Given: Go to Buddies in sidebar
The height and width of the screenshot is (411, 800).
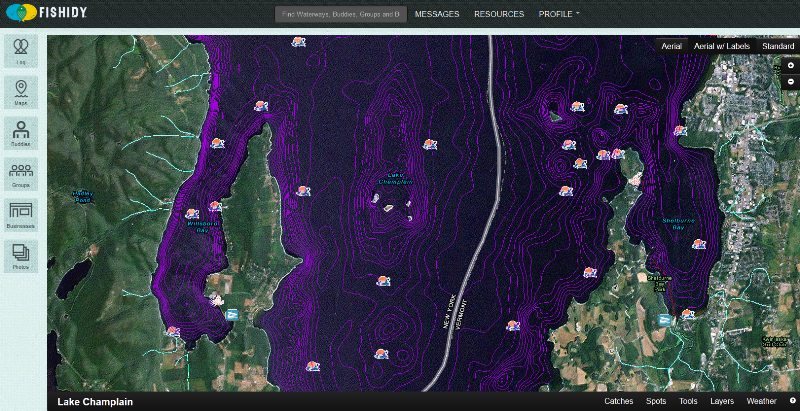Looking at the screenshot, I should pyautogui.click(x=21, y=133).
